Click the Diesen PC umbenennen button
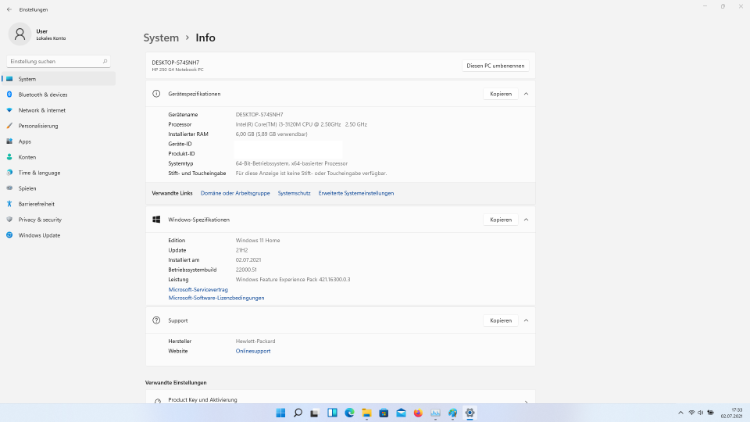 point(496,66)
